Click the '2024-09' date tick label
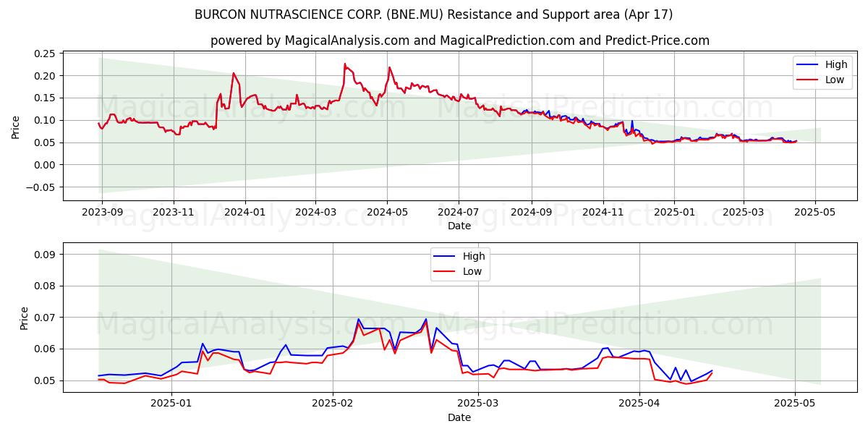This screenshot has width=868, height=434. (531, 213)
